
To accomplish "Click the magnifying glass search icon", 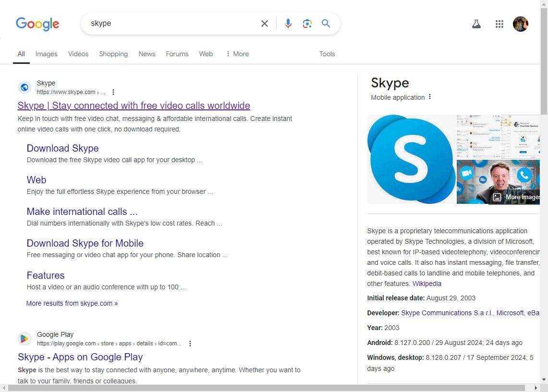I will click(x=326, y=24).
